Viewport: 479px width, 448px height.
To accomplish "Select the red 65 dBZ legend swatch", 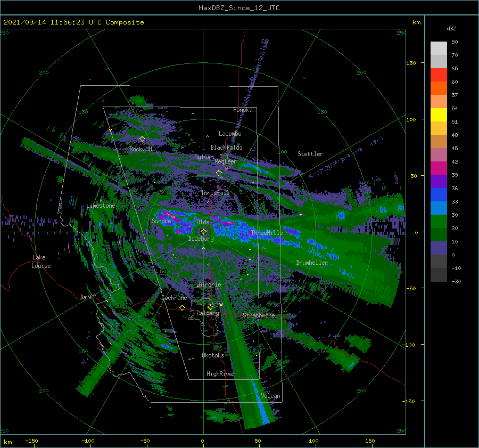I will coord(439,75).
